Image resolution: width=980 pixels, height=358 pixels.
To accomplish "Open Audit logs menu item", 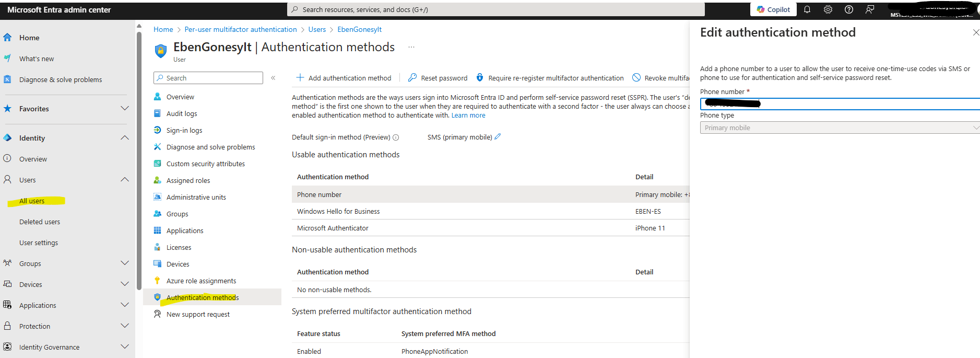I will 182,113.
